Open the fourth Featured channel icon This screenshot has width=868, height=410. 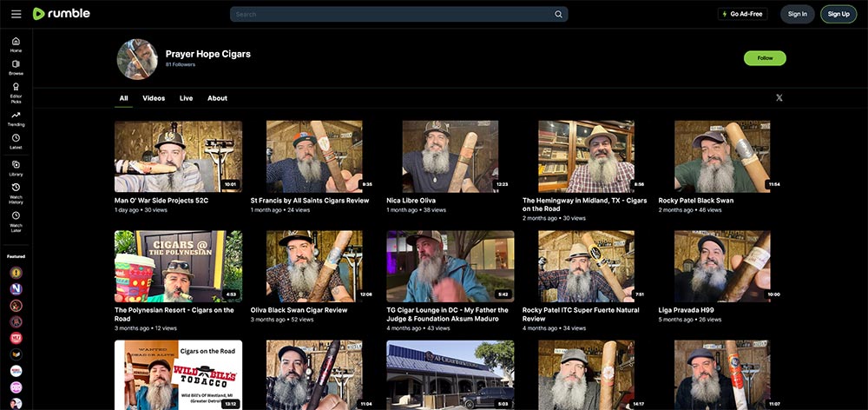point(16,321)
